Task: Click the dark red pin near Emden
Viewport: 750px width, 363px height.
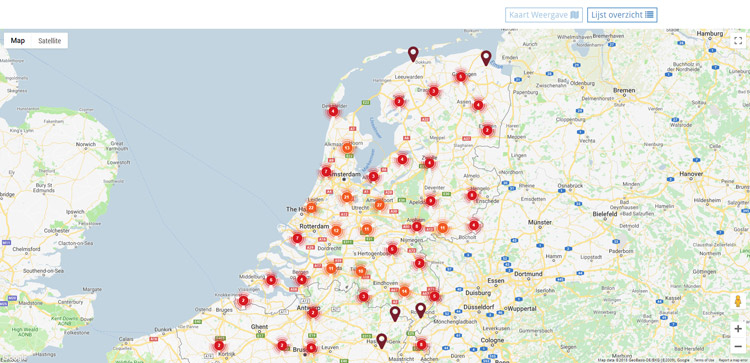Action: [486, 58]
